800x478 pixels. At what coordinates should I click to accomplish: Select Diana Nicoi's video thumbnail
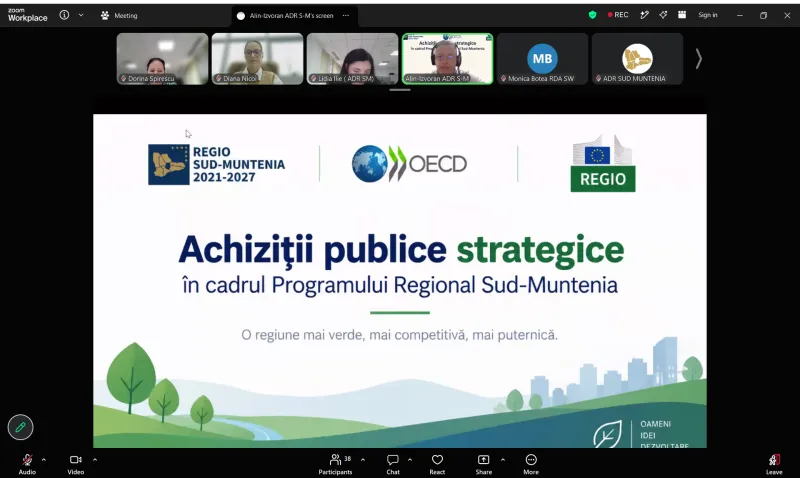point(257,59)
